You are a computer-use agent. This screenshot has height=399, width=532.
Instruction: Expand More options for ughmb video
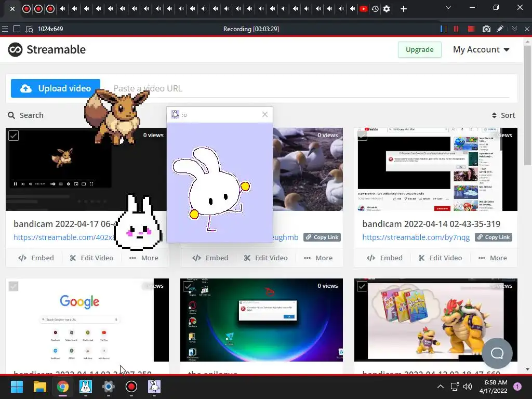pyautogui.click(x=318, y=258)
